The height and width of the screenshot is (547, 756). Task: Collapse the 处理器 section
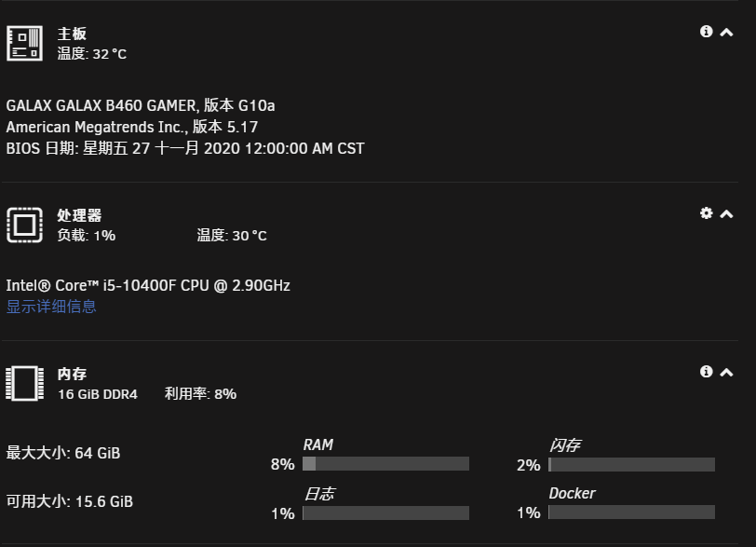(726, 214)
